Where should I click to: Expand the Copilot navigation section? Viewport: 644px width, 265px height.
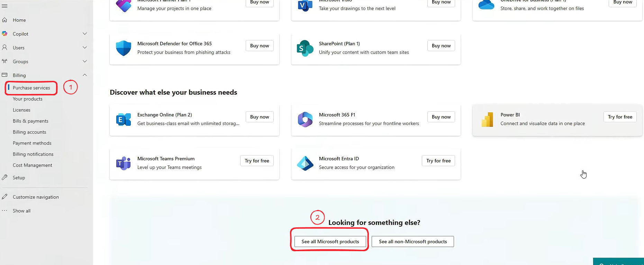tap(85, 34)
